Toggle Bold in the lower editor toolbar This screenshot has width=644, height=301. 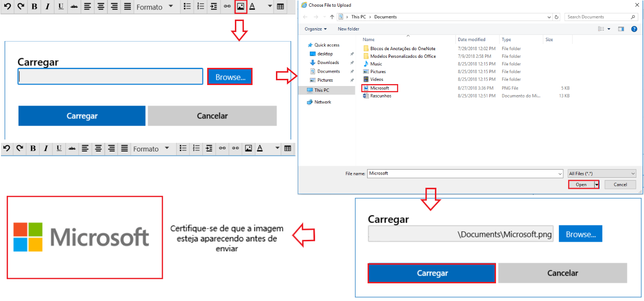coord(33,149)
